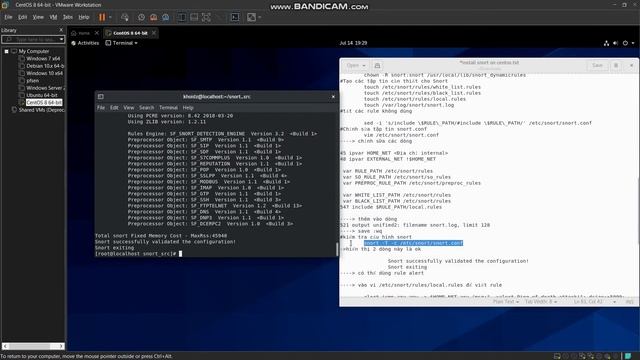Click terminal scrollbar thumb
This screenshot has height=360, width=640.
(337, 249)
